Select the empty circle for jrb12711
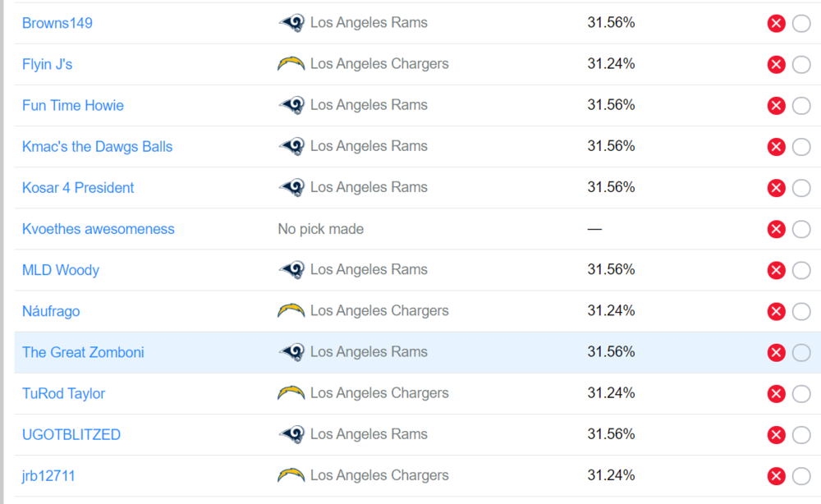Image resolution: width=821 pixels, height=504 pixels. pyautogui.click(x=801, y=476)
